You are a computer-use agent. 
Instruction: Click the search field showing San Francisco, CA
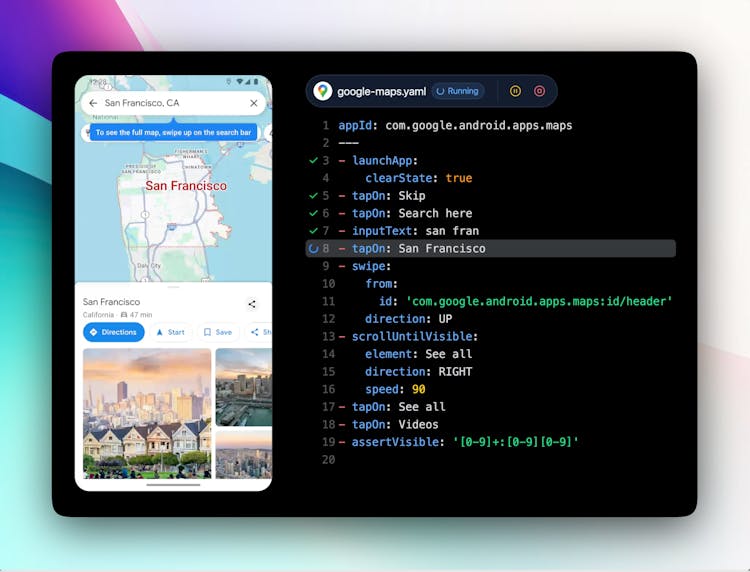click(170, 103)
